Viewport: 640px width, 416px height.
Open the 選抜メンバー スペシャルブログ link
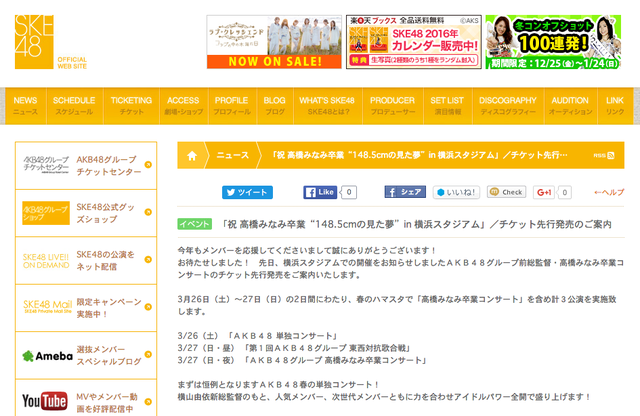[109, 355]
